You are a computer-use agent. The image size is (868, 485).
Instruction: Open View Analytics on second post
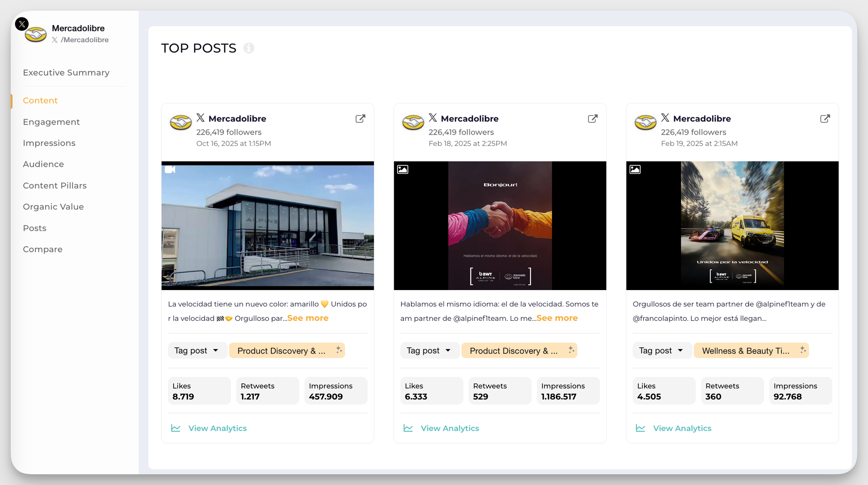click(x=450, y=428)
